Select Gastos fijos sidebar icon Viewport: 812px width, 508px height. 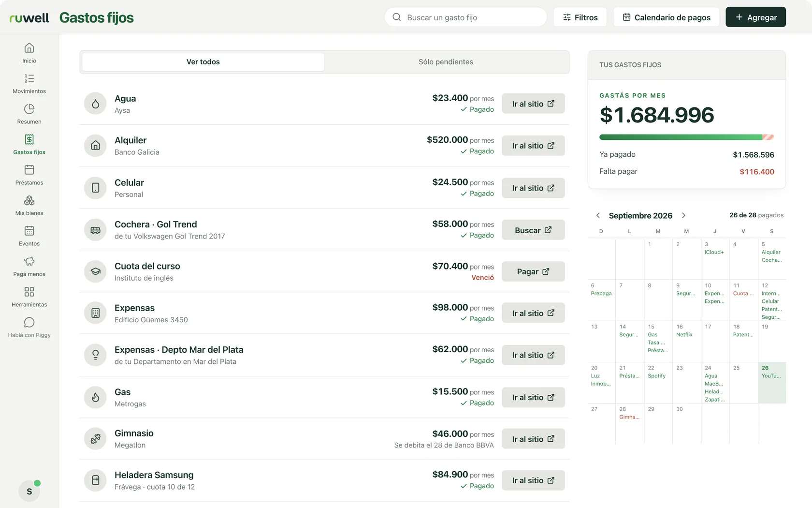click(x=29, y=139)
